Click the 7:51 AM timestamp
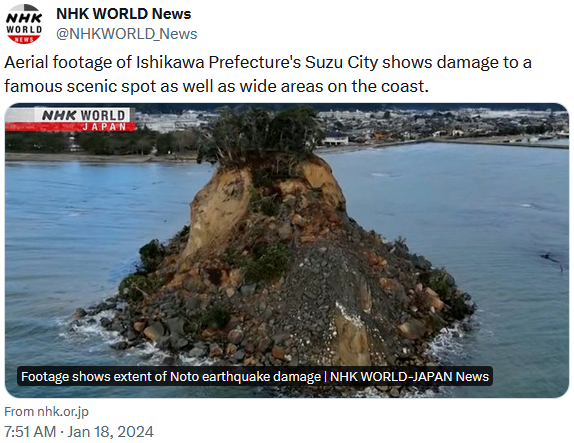 click(x=30, y=432)
